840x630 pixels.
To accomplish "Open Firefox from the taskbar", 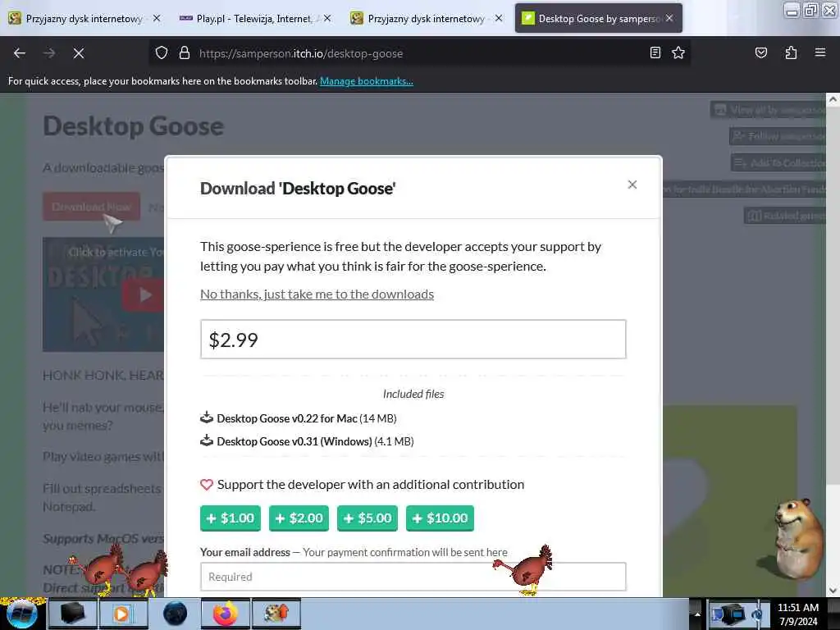I will pyautogui.click(x=226, y=614).
